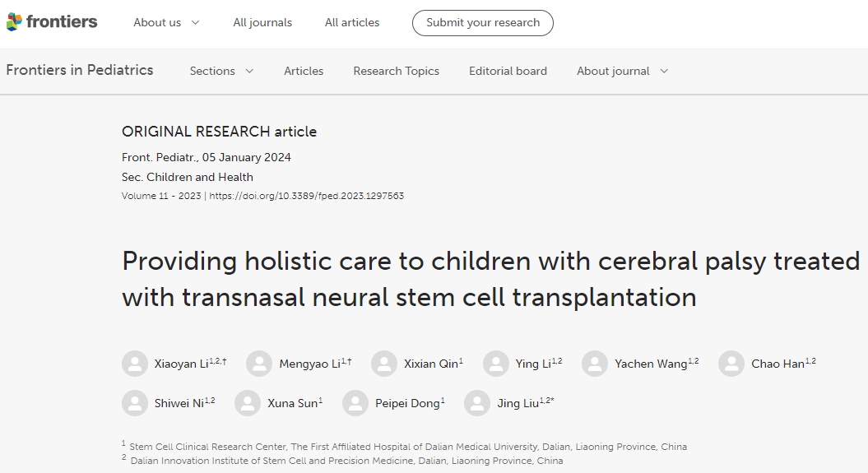Click Xiaoyan Li's author avatar icon
868x473 pixels.
click(135, 364)
